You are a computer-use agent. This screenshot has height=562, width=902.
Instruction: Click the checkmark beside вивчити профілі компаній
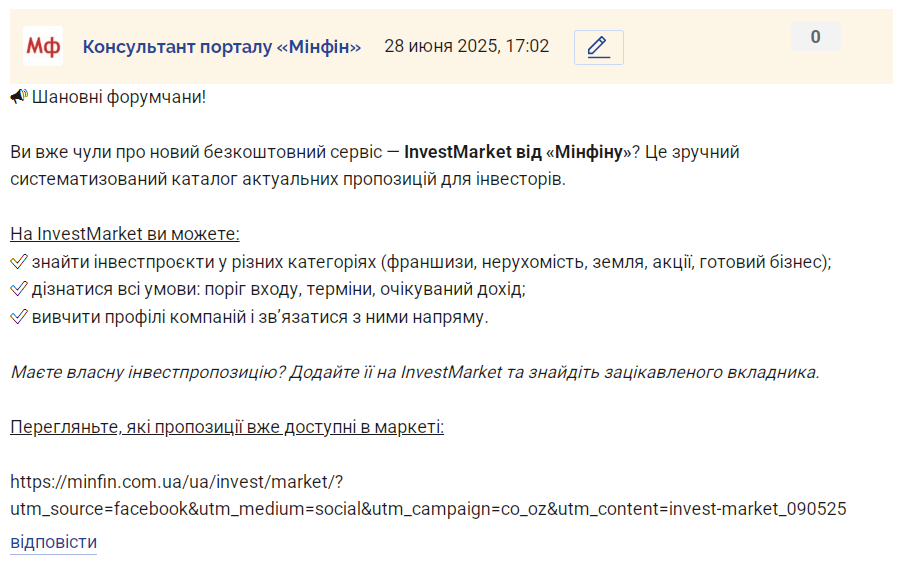pos(18,317)
